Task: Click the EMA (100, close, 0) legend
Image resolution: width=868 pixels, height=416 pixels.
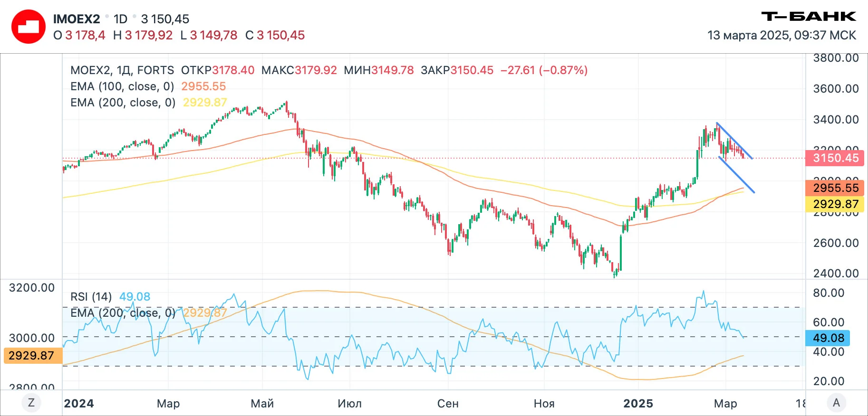Action: pos(122,86)
